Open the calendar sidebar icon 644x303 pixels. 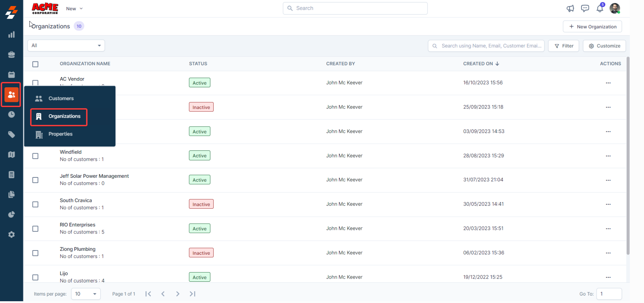coord(11,75)
